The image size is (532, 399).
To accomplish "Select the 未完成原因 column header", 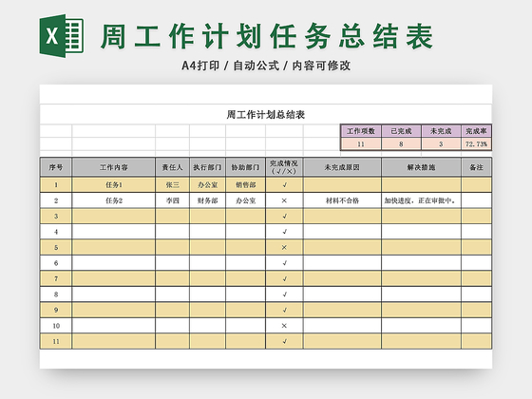I will point(342,167).
